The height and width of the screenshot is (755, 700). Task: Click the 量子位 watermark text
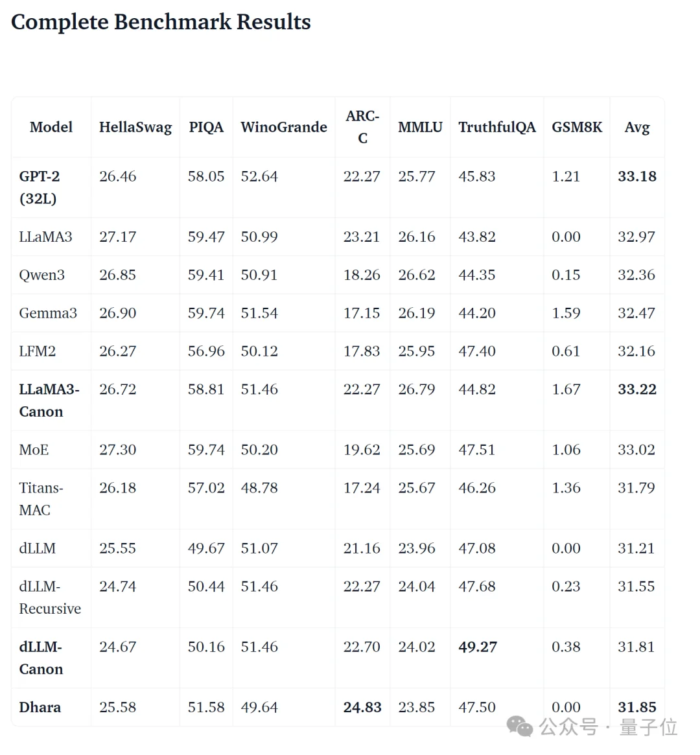point(648,727)
